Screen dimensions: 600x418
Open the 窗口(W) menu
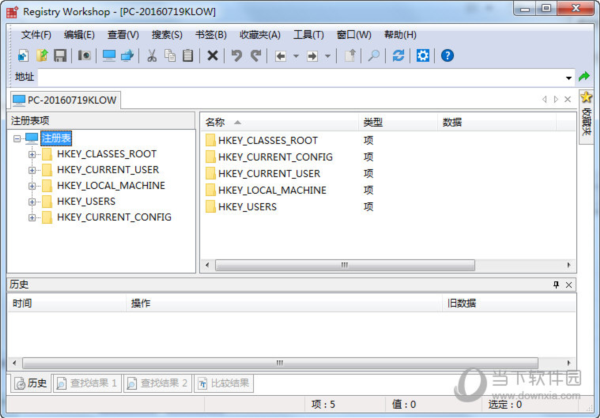coord(354,35)
